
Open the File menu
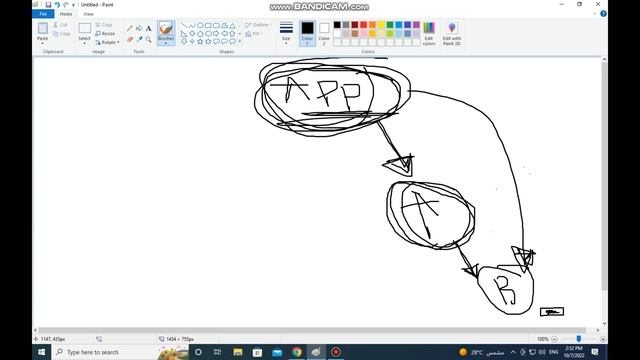(43, 14)
